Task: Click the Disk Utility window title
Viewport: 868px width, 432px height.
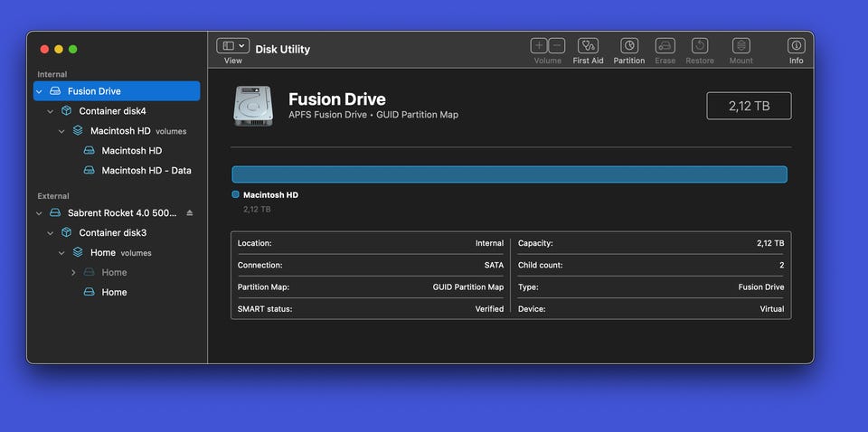Action: click(x=282, y=49)
